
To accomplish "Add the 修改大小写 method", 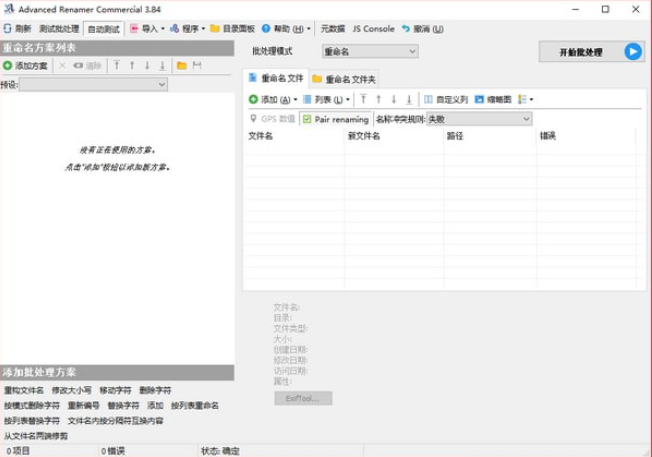I will (72, 390).
